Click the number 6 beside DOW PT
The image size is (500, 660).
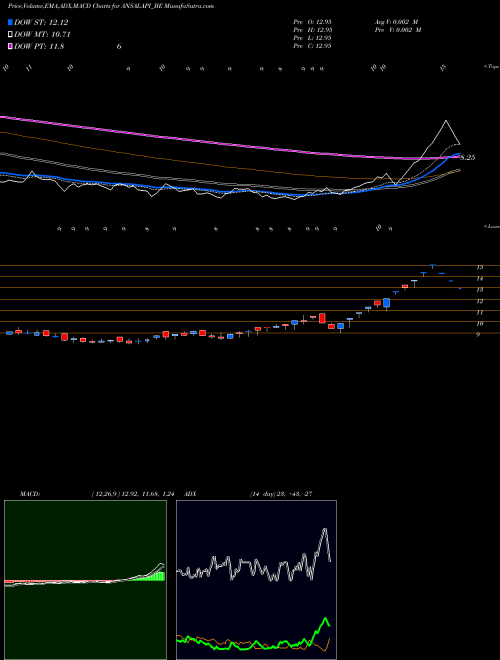coord(119,47)
